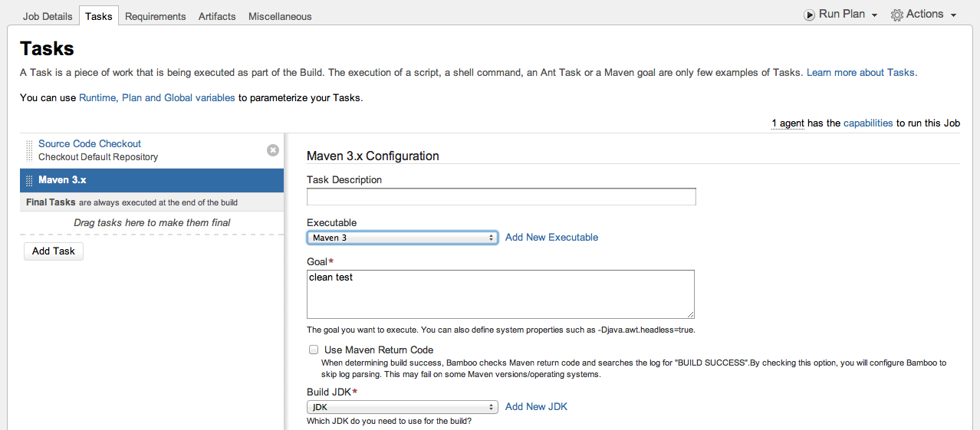This screenshot has height=430, width=980.
Task: Open Learn more about Tasks link
Action: pyautogui.click(x=860, y=73)
